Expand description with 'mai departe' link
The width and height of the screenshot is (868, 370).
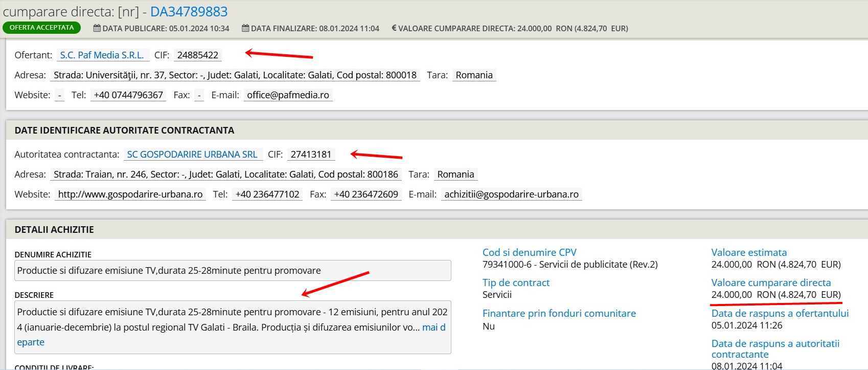[x=433, y=328]
